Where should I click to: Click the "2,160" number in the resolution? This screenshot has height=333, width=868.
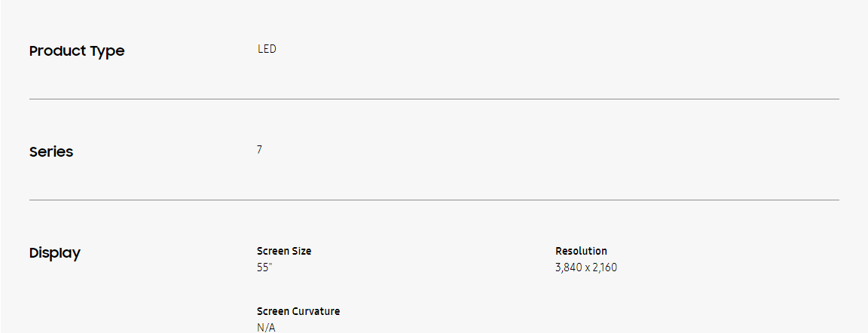pyautogui.click(x=605, y=267)
